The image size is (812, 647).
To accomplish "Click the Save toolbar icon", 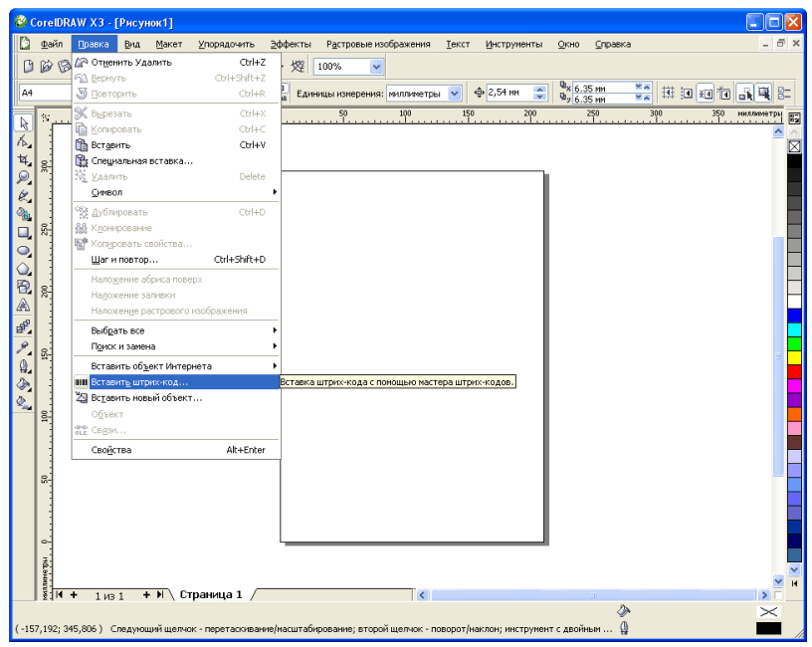I will coord(64,67).
